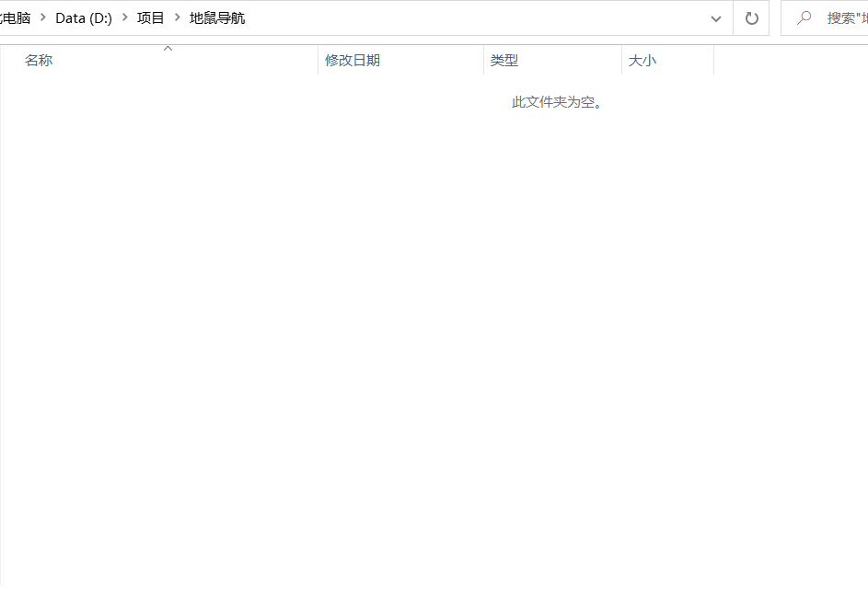Sort by 修改日期 column header

400,61
